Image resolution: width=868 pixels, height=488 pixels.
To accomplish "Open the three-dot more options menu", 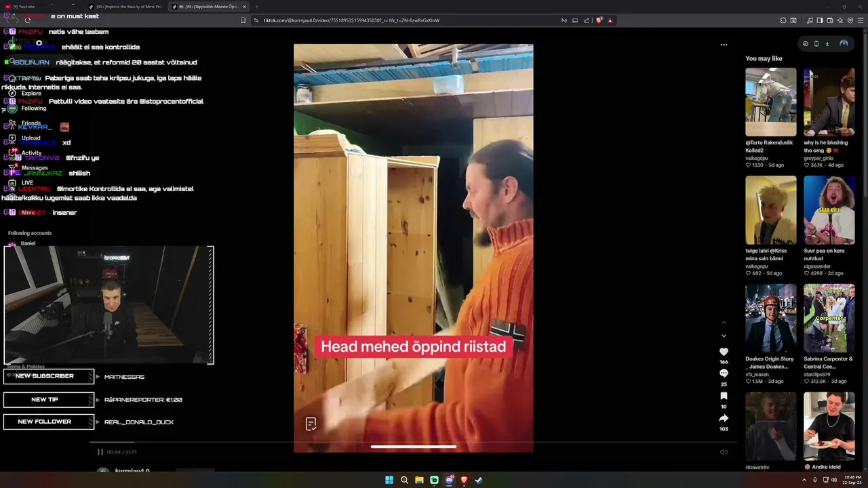I will tap(724, 45).
